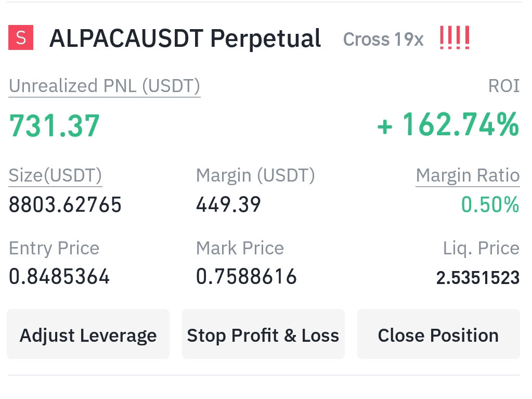532x399 pixels.
Task: Click the underlined Unrealized PNL (USDT) label
Action: (x=105, y=86)
